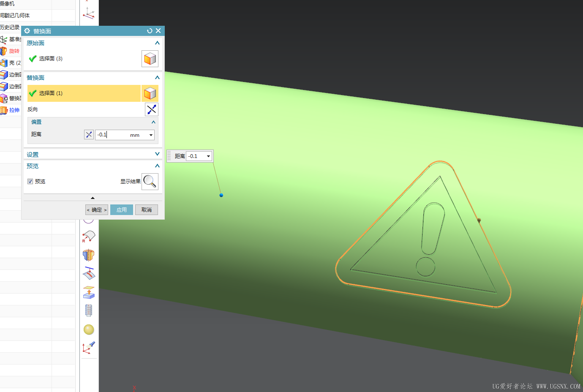This screenshot has height=392, width=583.
Task: Click the replacement face selection cube icon
Action: pyautogui.click(x=150, y=93)
